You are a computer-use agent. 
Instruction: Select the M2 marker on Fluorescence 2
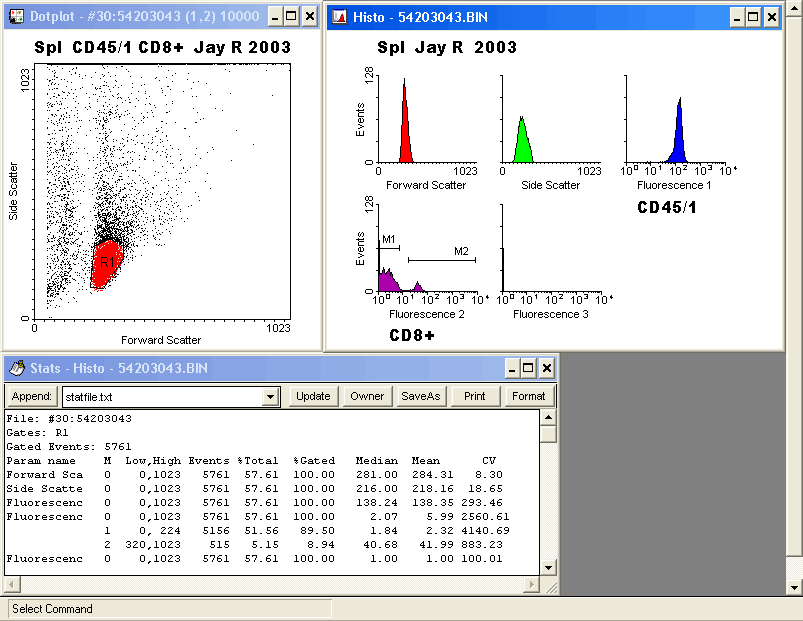point(441,259)
